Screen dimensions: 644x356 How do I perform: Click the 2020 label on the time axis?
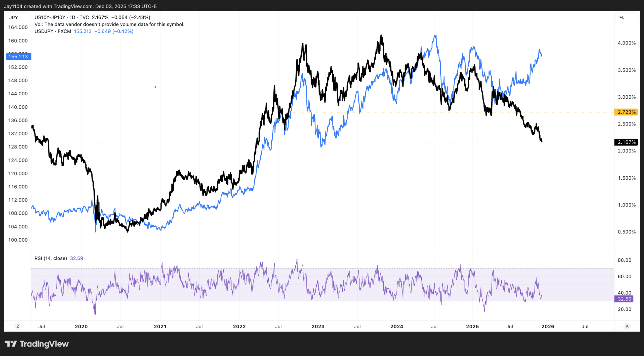tap(81, 327)
